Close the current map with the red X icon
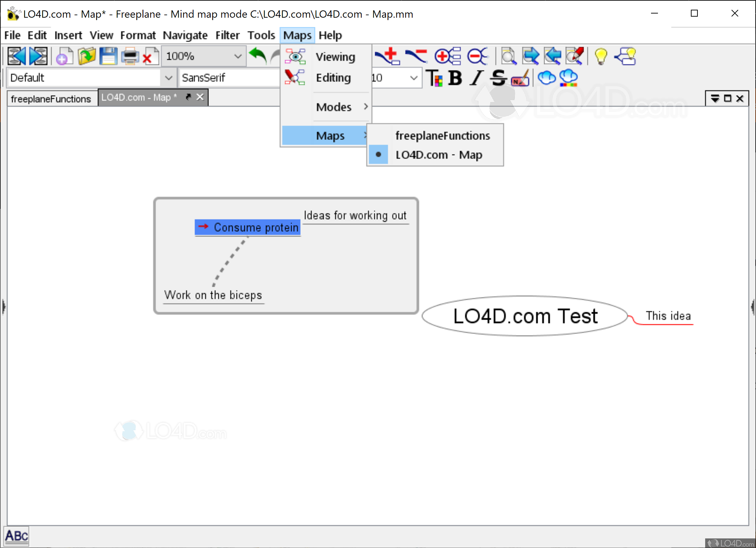This screenshot has height=548, width=756. pyautogui.click(x=150, y=56)
